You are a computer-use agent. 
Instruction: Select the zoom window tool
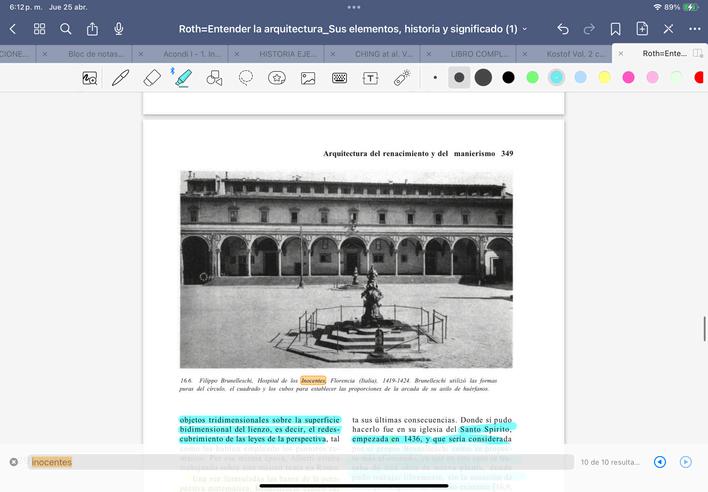(89, 78)
